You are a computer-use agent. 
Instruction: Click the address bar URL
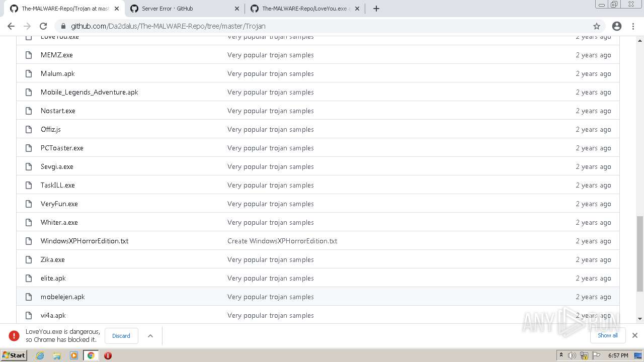click(x=168, y=26)
